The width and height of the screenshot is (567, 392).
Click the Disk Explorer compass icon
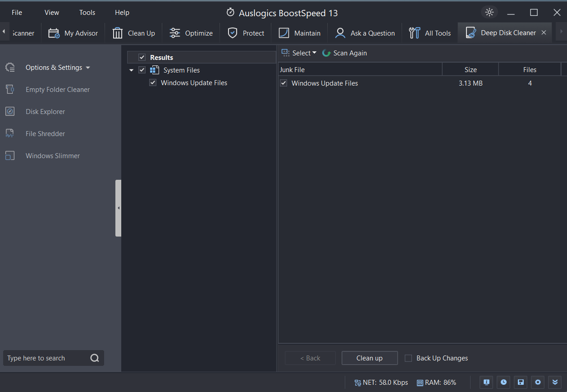click(x=10, y=112)
